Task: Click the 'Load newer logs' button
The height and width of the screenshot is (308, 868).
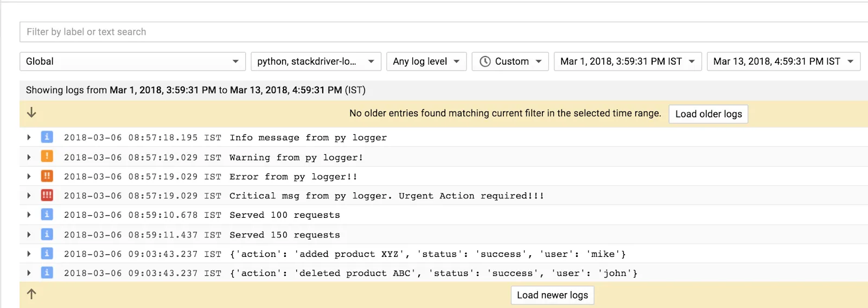Action: [552, 295]
